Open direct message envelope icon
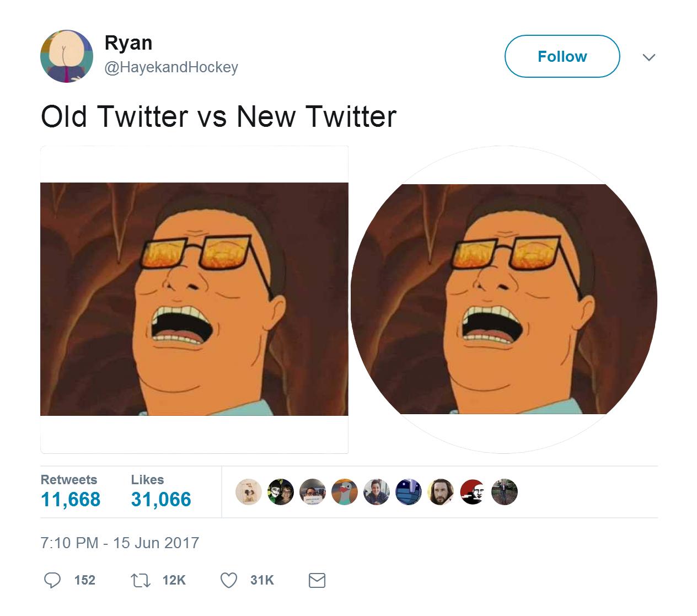 (x=317, y=580)
